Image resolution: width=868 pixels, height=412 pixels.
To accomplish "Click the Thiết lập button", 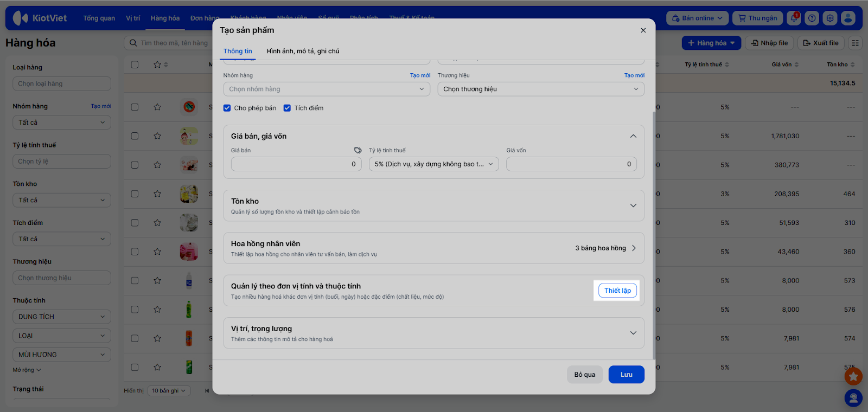I will (617, 291).
